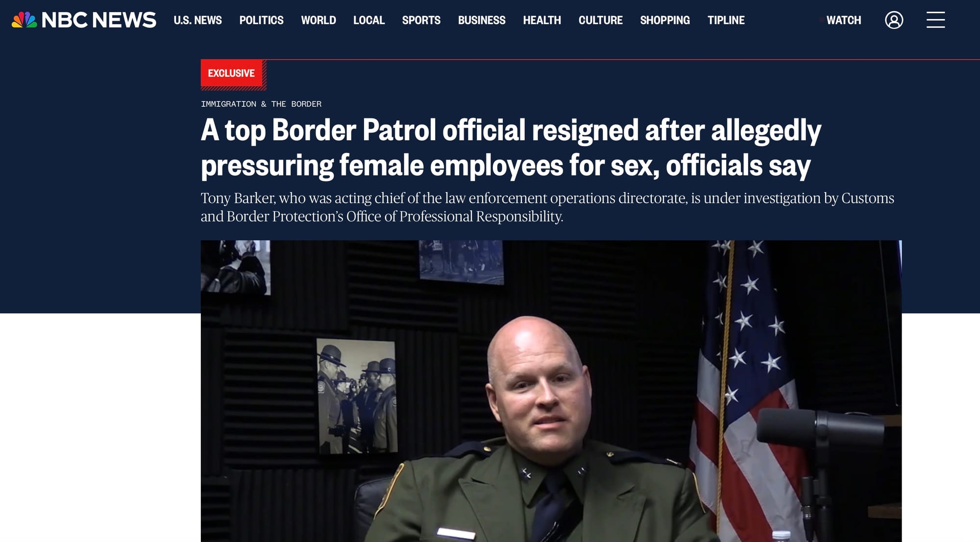Screen dimensions: 980x542
Task: Click the Border Patrol official article headline
Action: [x=511, y=148]
